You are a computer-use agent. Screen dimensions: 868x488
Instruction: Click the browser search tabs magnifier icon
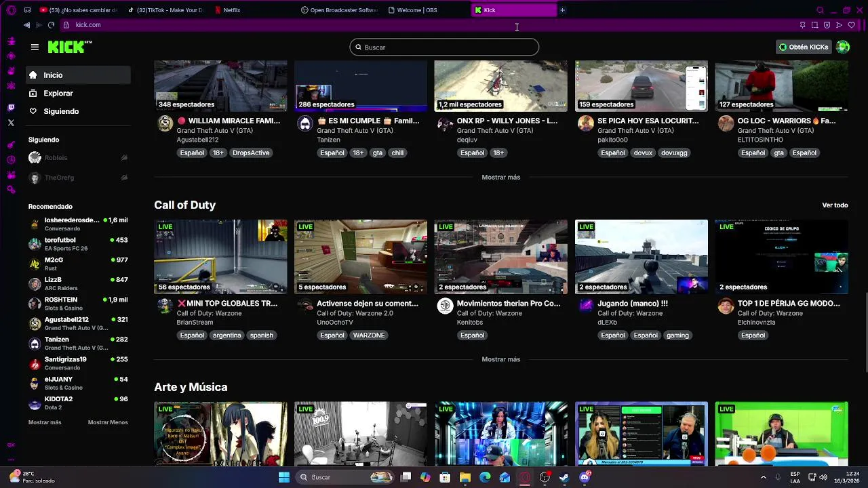820,10
